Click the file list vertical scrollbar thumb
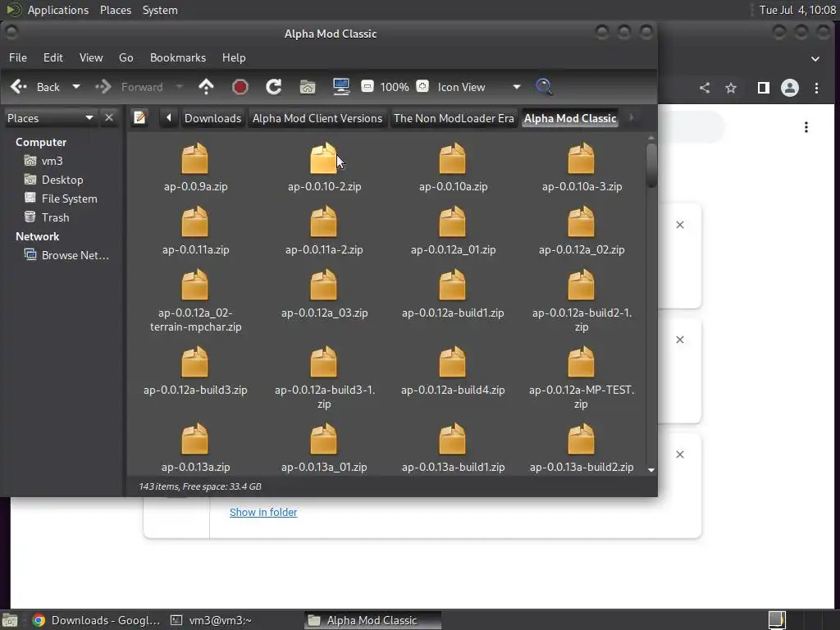Screen dimensions: 840x630 point(651,165)
